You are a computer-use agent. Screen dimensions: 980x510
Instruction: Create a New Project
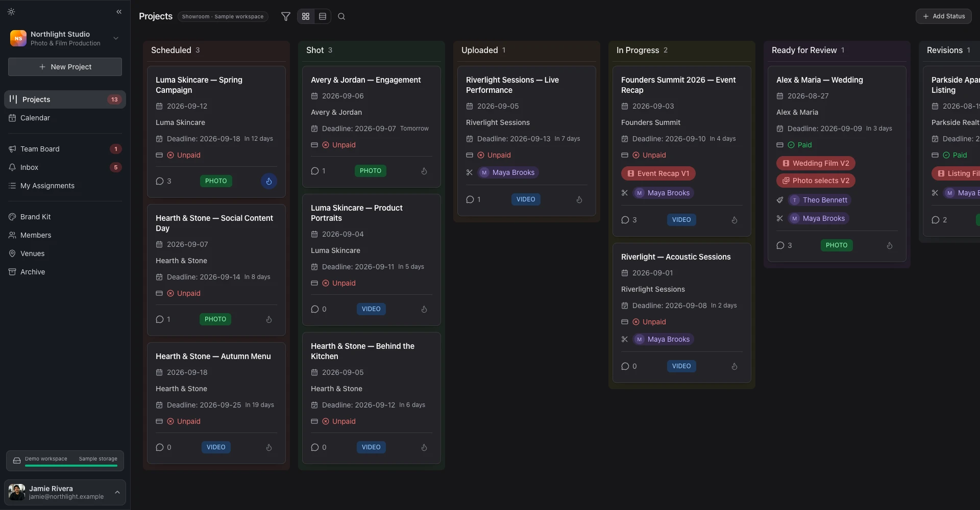[65, 67]
